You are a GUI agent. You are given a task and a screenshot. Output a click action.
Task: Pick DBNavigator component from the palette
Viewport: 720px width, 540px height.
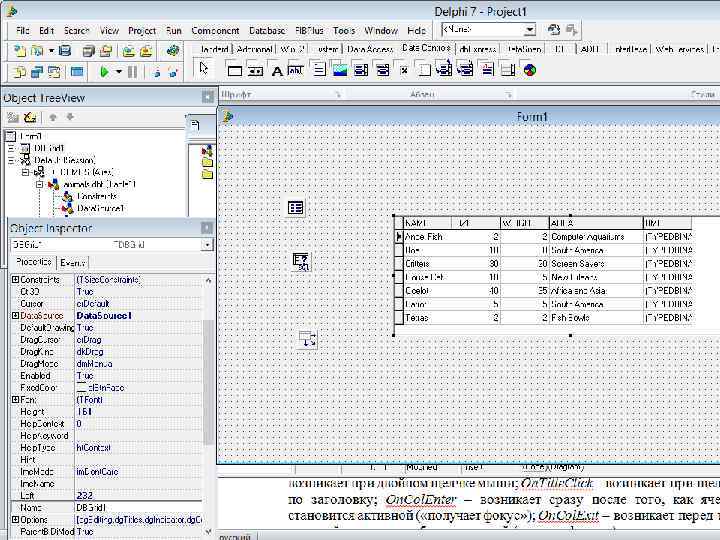(255, 70)
